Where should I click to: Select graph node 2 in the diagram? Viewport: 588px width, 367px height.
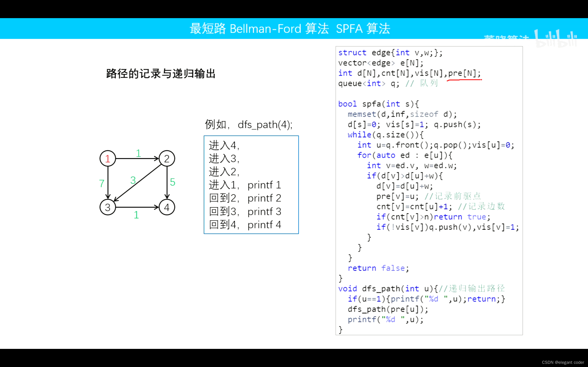[167, 158]
